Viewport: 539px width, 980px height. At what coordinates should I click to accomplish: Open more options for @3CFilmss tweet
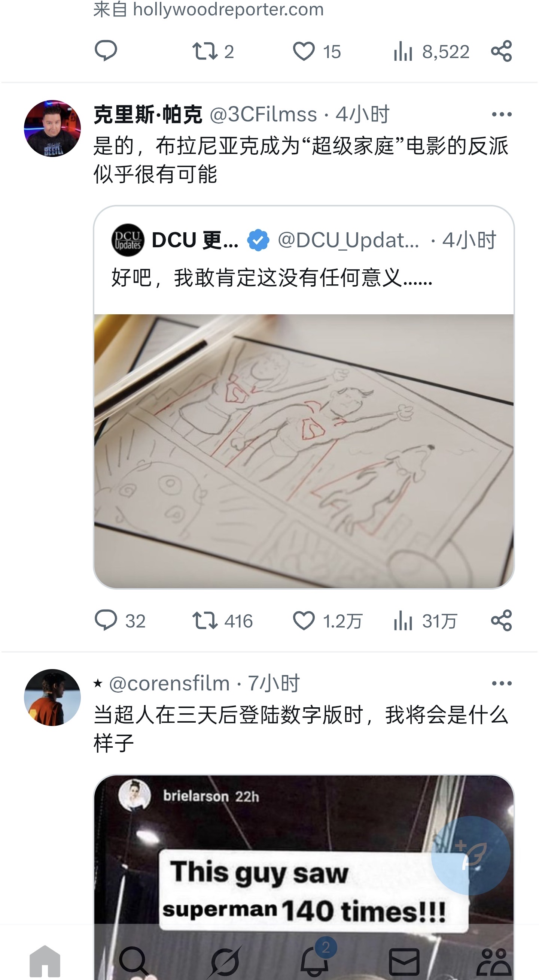501,114
